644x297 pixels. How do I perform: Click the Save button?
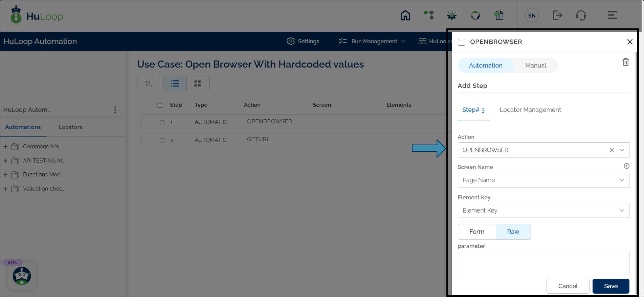610,286
